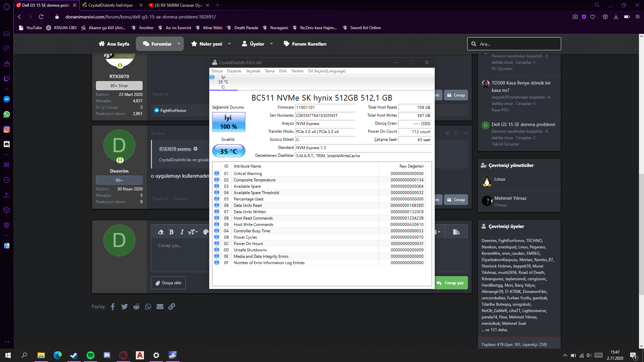Screen dimensions: 644x362
Task: Open WhatsApp from the browser sidebar
Action: pyautogui.click(x=6, y=114)
